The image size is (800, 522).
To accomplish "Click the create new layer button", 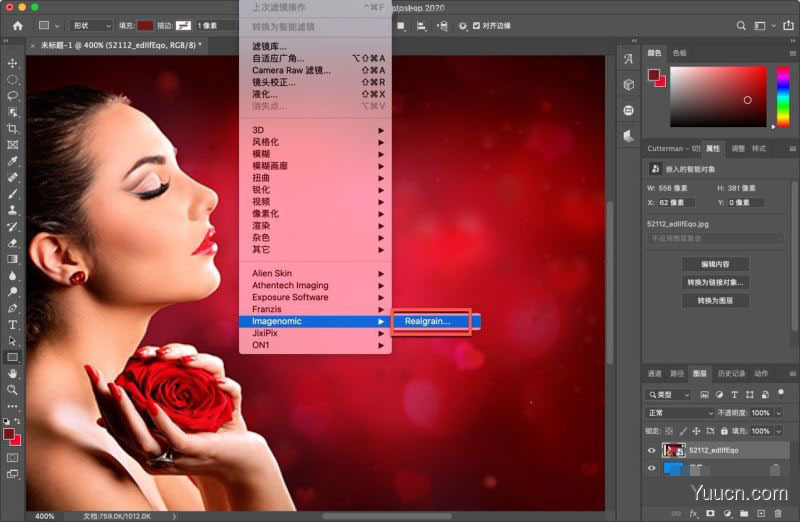I will click(x=761, y=513).
